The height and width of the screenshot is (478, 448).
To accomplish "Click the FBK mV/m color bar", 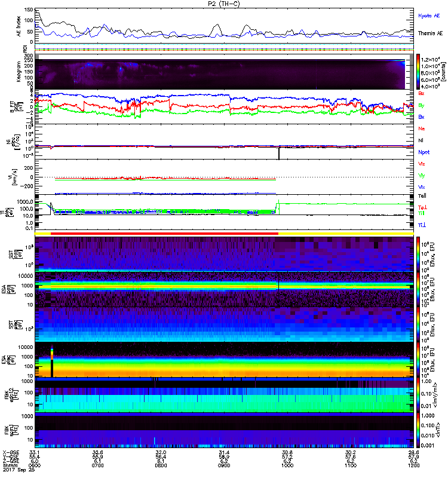I will click(x=418, y=395).
